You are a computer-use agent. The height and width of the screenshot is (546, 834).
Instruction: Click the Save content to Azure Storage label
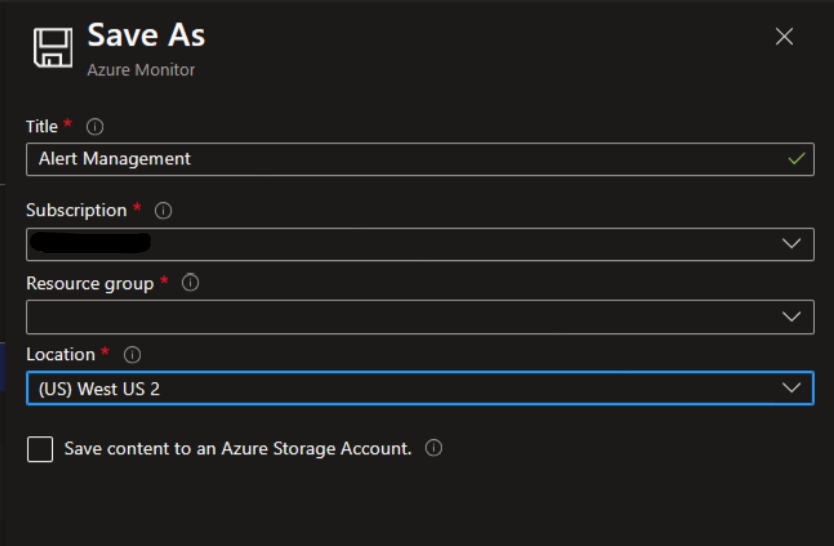(x=238, y=449)
